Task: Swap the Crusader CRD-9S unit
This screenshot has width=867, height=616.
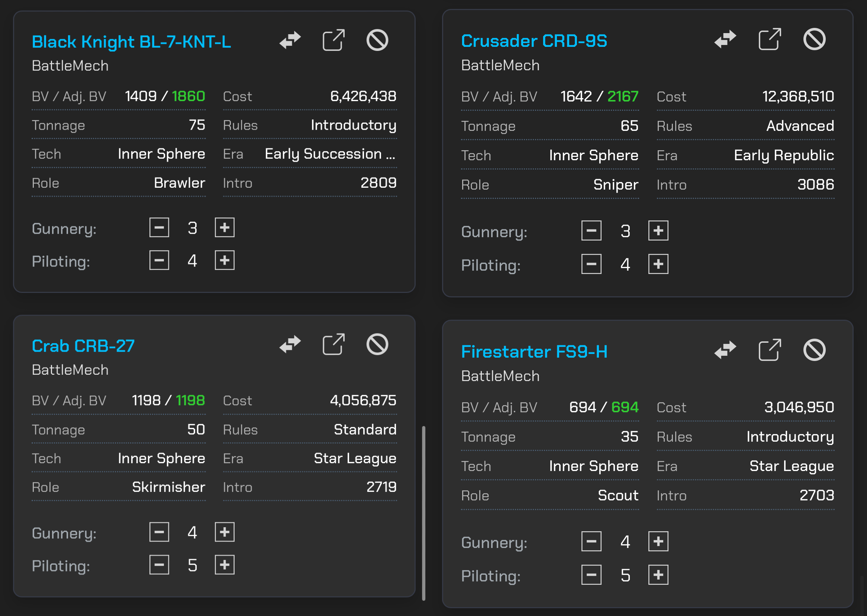Action: [x=725, y=39]
